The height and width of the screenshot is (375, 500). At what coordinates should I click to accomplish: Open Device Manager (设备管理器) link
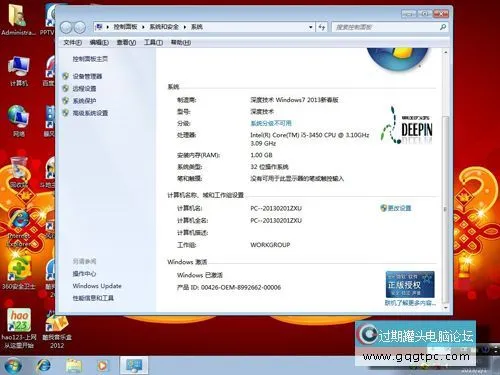87,76
